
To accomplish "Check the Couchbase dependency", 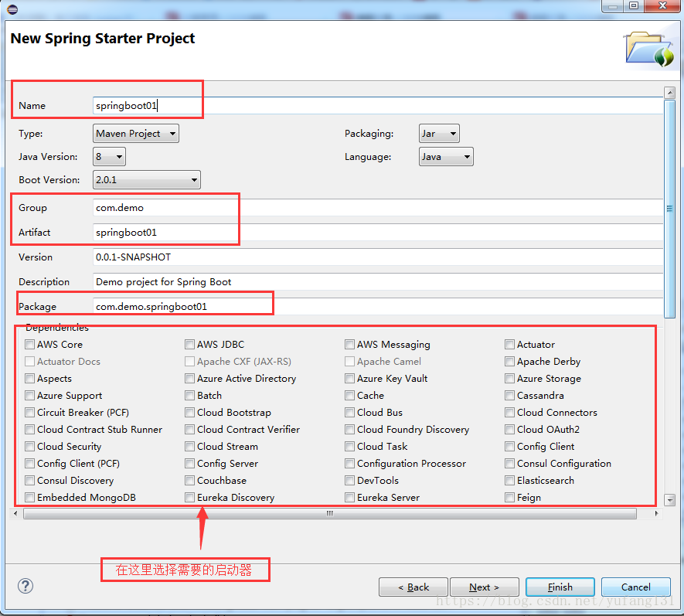I will pyautogui.click(x=190, y=480).
